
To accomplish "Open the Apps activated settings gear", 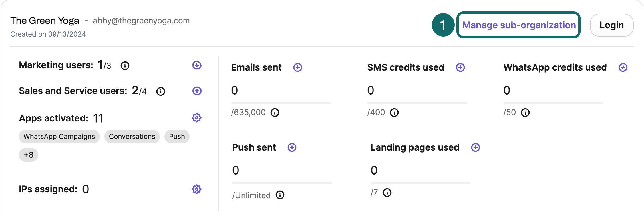I will pos(196,117).
